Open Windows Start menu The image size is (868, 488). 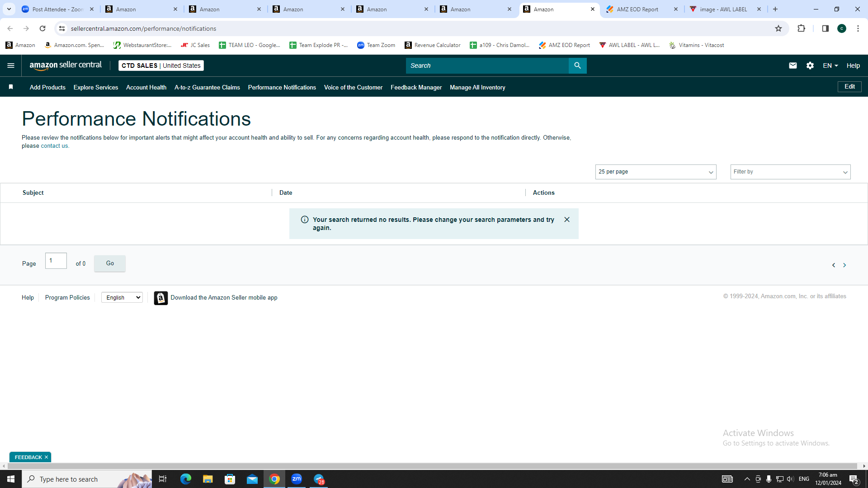coord(11,479)
